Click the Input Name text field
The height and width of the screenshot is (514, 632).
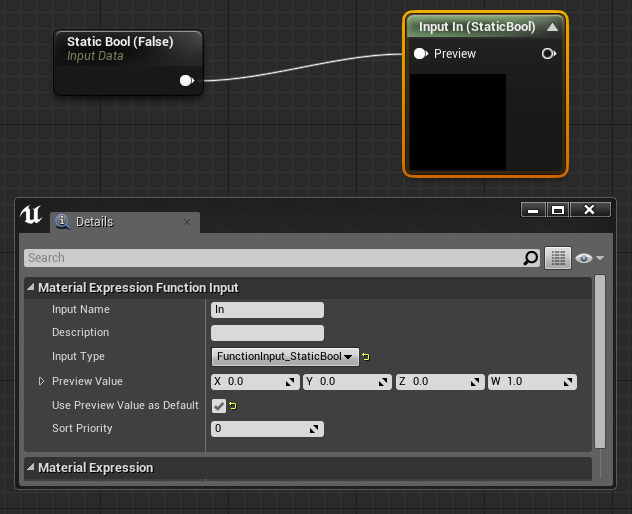pos(267,310)
